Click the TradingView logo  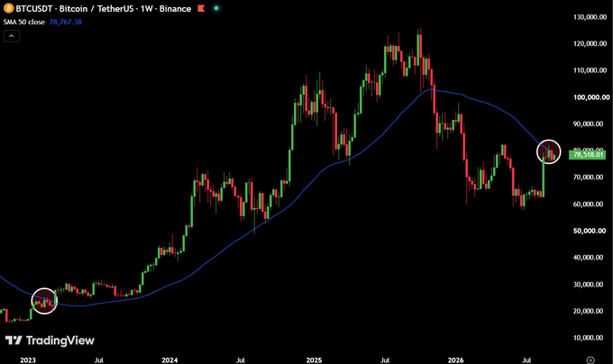pyautogui.click(x=50, y=341)
